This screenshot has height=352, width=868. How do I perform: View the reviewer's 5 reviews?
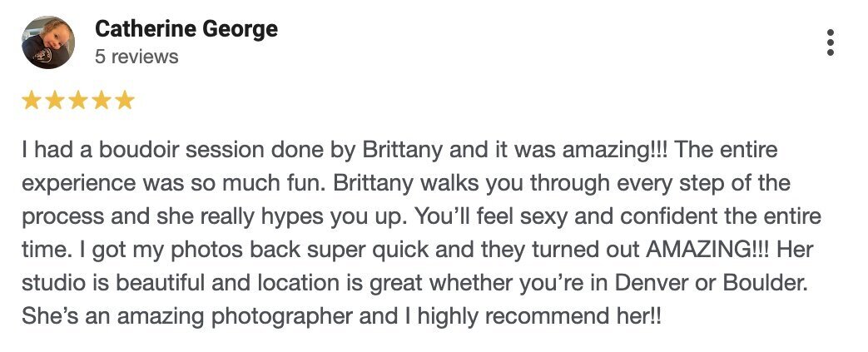136,57
